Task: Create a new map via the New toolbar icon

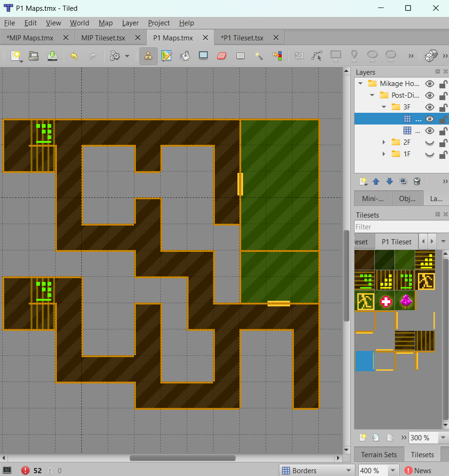Action: point(16,56)
